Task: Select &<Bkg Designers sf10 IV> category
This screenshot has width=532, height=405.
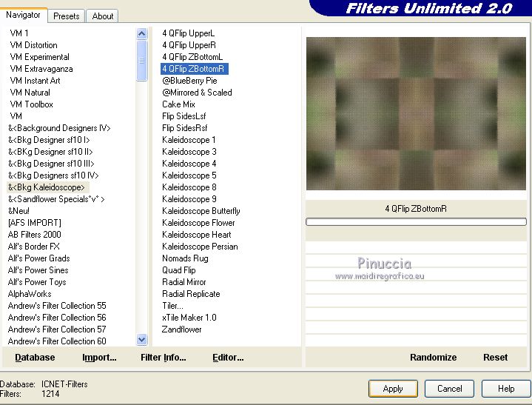Action: tap(53, 175)
